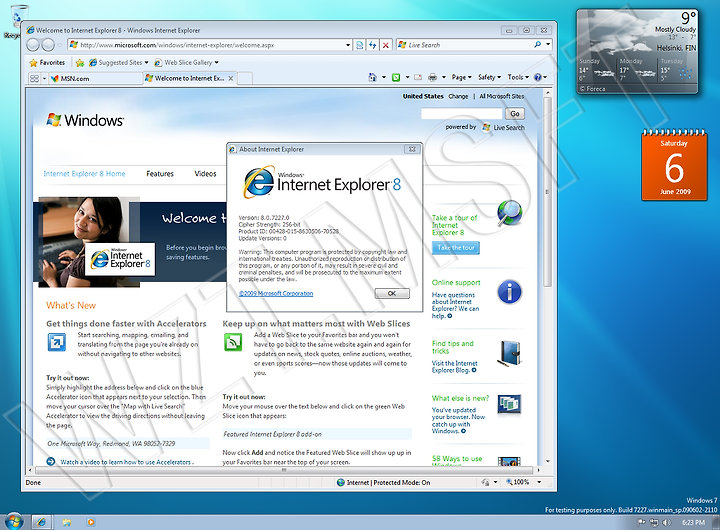Click Watch a video about Accelerators link
The height and width of the screenshot is (530, 720).
pos(127,462)
